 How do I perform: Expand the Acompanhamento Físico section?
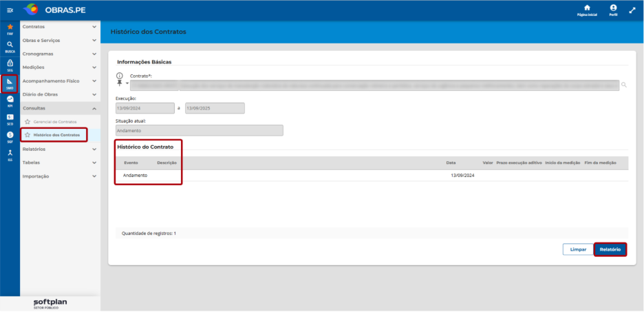60,81
